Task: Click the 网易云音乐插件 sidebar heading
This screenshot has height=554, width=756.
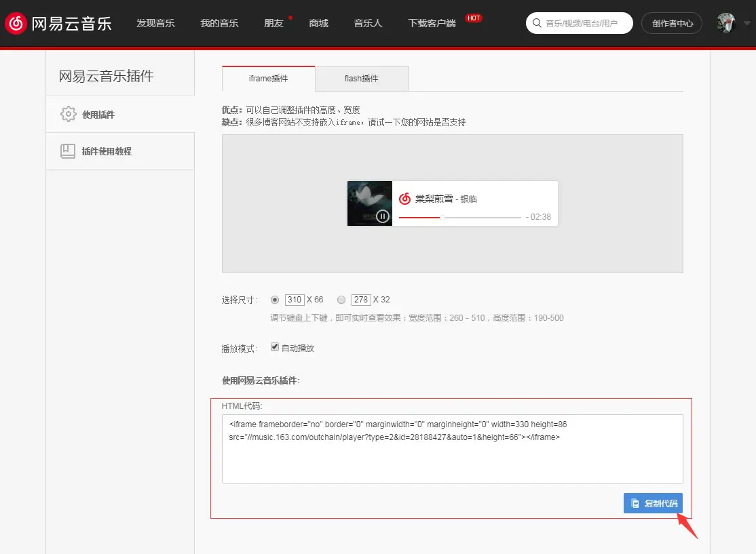Action: [x=106, y=76]
